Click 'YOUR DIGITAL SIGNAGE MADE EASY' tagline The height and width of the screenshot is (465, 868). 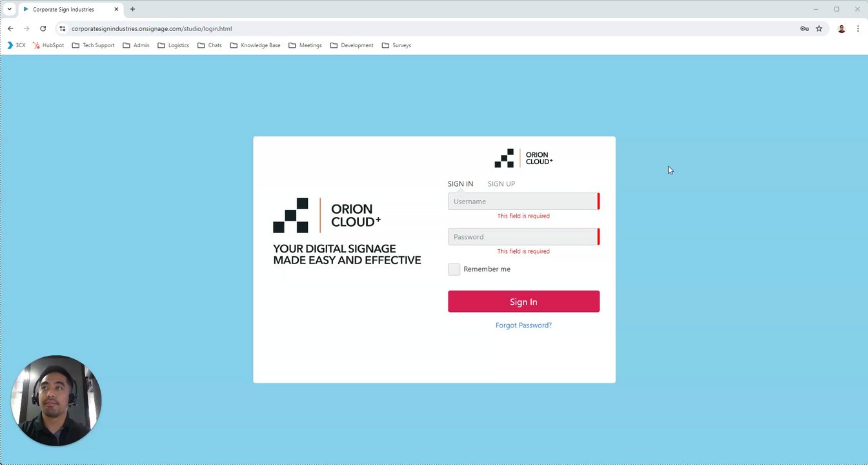point(347,254)
